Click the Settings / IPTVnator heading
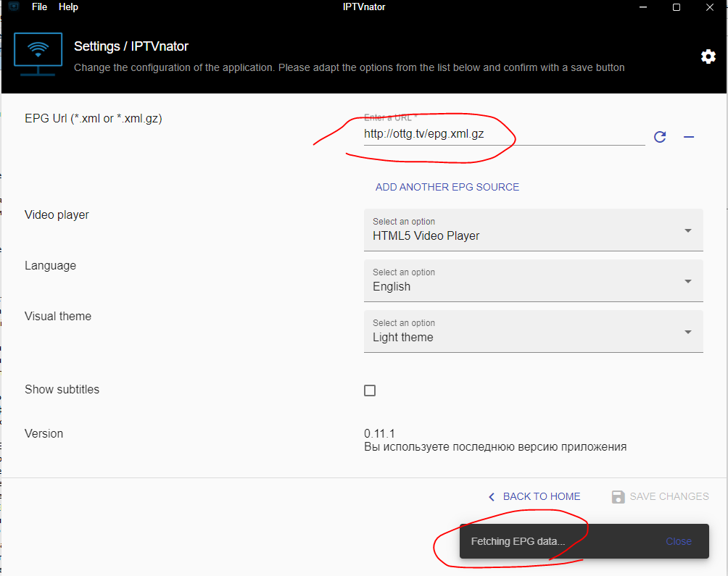Screen dimensions: 728x576 [x=131, y=46]
